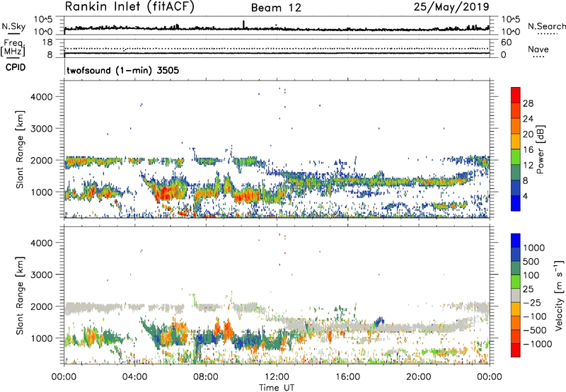Click the '4' label on Power colorbar
Image resolution: width=566 pixels, height=392 pixels.
[525, 197]
